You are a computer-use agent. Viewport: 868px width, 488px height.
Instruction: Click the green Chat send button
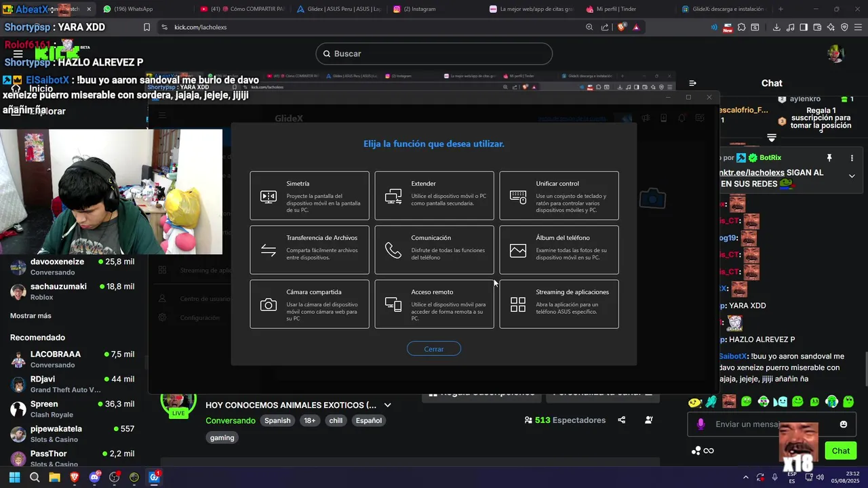[x=840, y=451]
